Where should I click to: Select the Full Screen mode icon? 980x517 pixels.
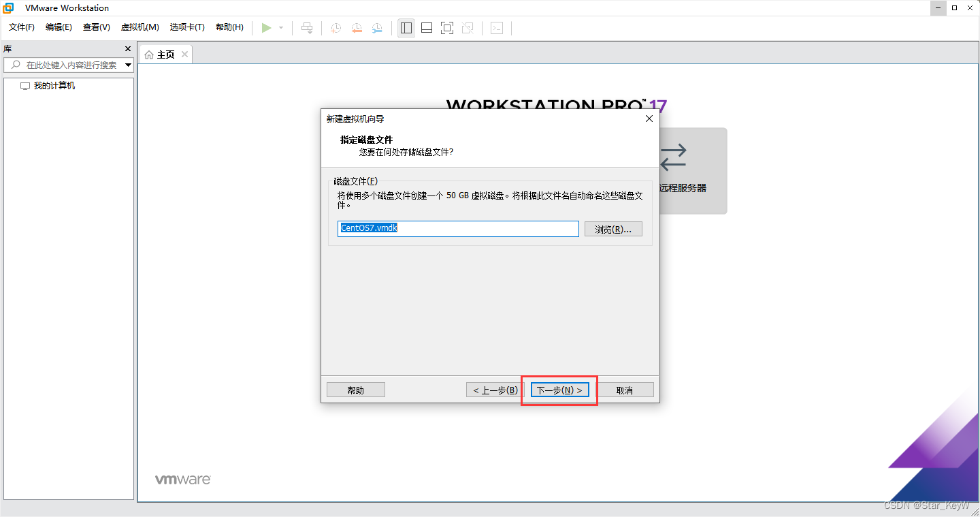[x=446, y=28]
